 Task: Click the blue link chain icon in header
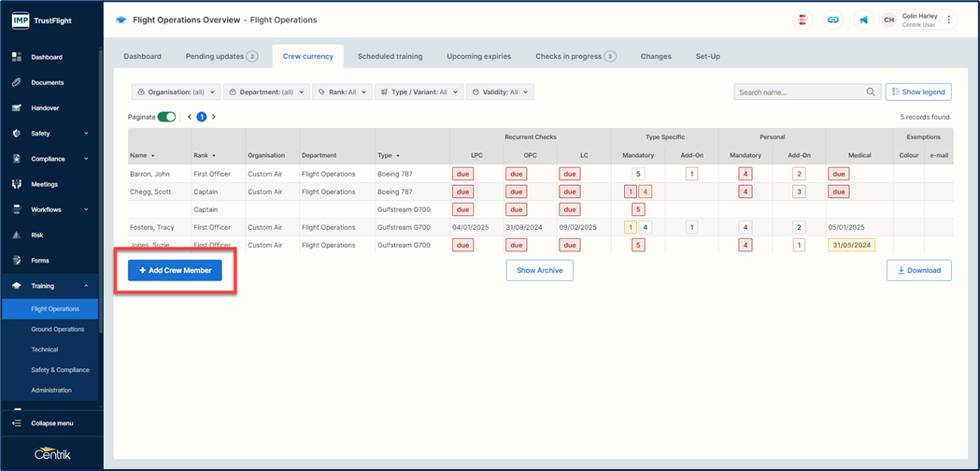pos(833,20)
